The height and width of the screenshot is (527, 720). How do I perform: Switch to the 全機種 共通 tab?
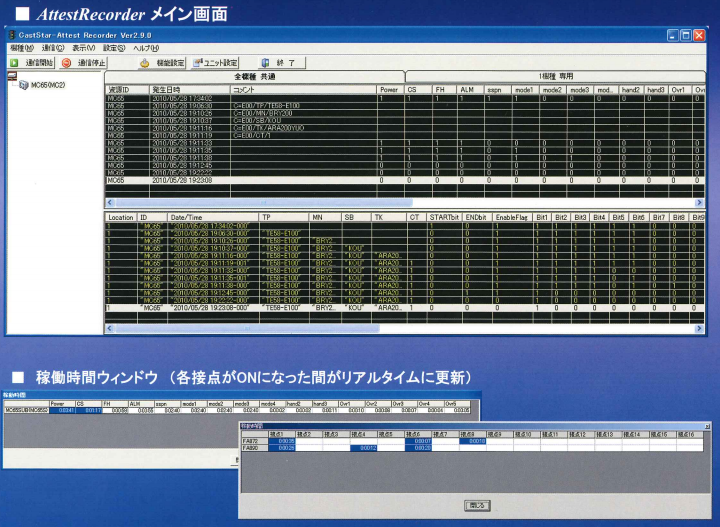coord(255,77)
